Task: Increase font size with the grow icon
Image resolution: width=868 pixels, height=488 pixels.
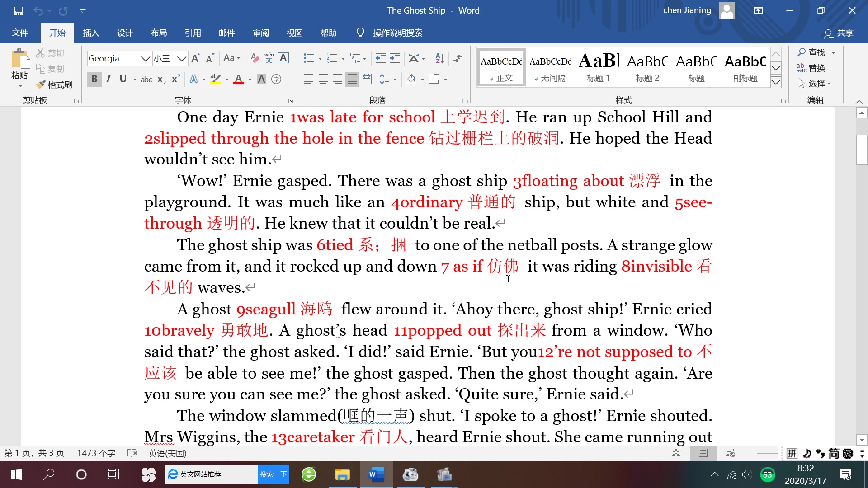Action: point(196,58)
